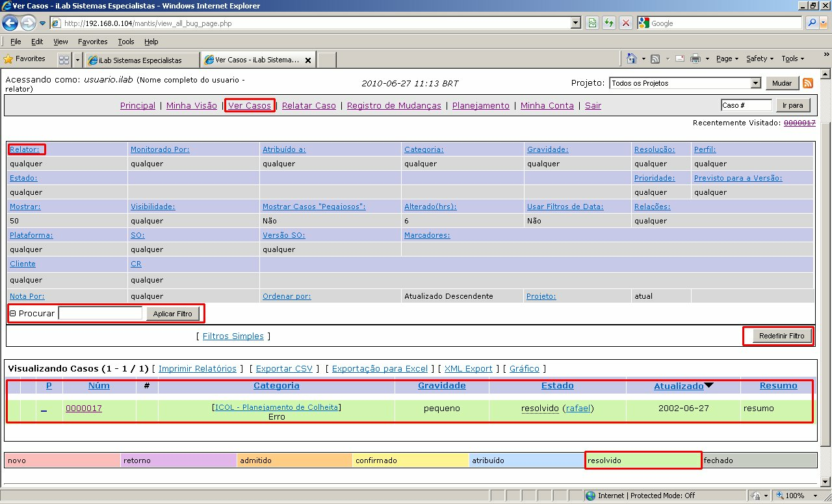
Task: Open the Projeto selection dropdown
Action: [755, 83]
